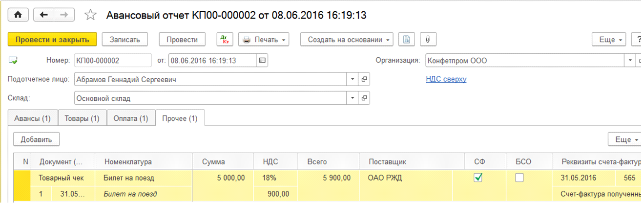
Task: Open Подотчетное лицо record with open icon
Action: point(364,79)
